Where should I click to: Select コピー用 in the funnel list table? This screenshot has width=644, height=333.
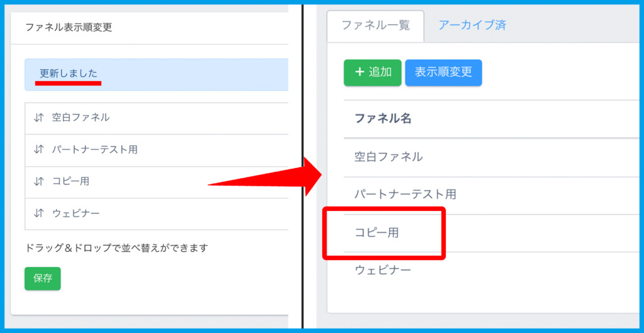(376, 232)
